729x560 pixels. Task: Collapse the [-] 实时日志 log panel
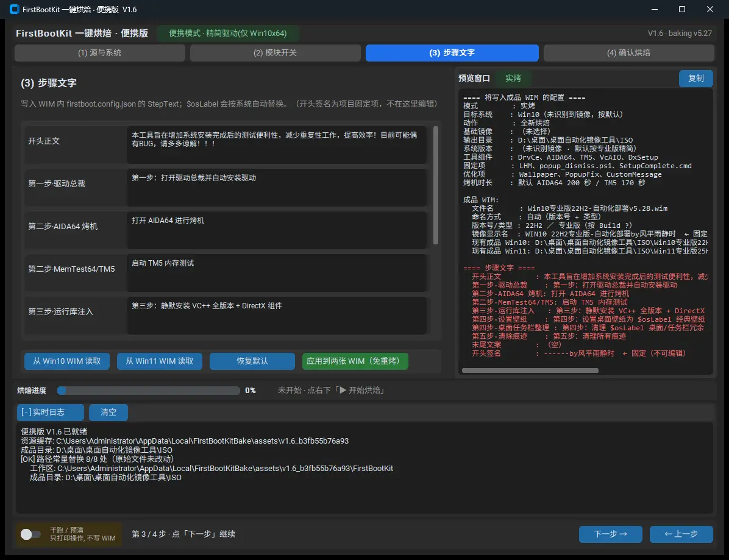coord(50,412)
